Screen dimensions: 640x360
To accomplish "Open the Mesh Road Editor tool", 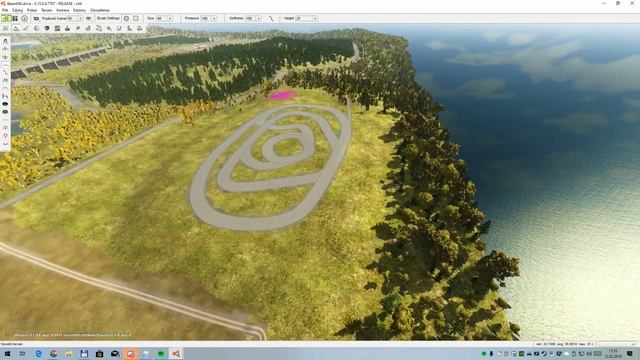I will [x=88, y=29].
